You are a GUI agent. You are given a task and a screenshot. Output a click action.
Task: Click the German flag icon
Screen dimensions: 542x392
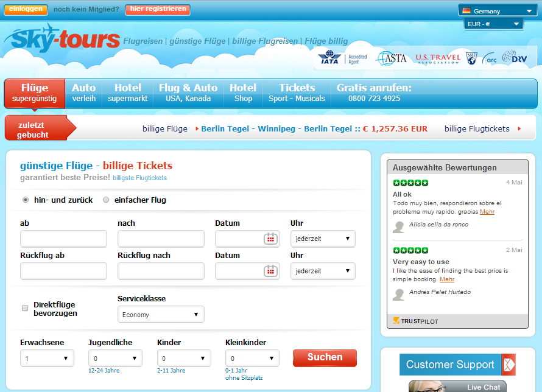pyautogui.click(x=466, y=11)
